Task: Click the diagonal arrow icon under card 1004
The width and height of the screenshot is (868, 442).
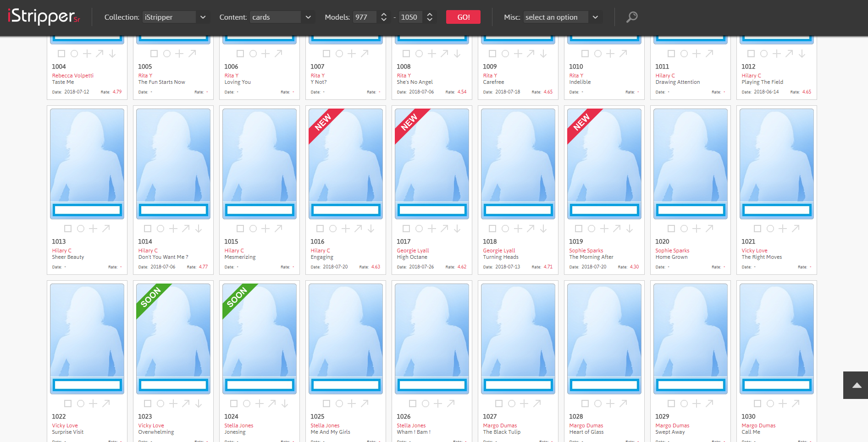Action: coord(100,54)
